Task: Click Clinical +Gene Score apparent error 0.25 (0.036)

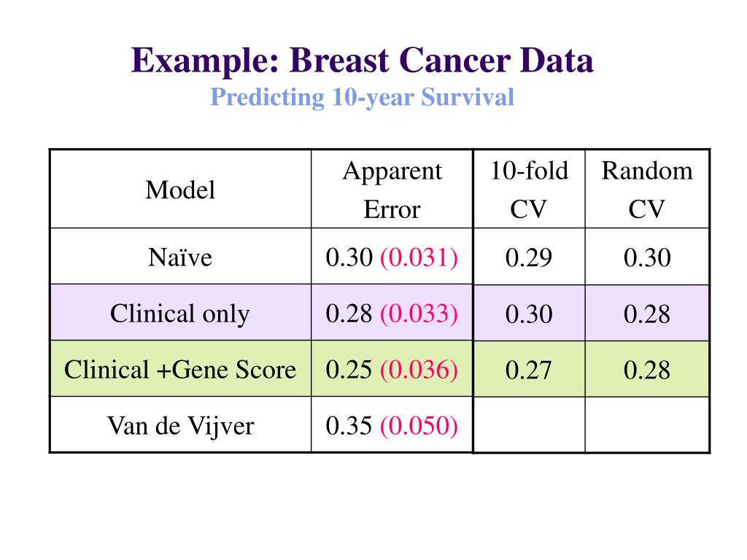Action: pos(392,369)
